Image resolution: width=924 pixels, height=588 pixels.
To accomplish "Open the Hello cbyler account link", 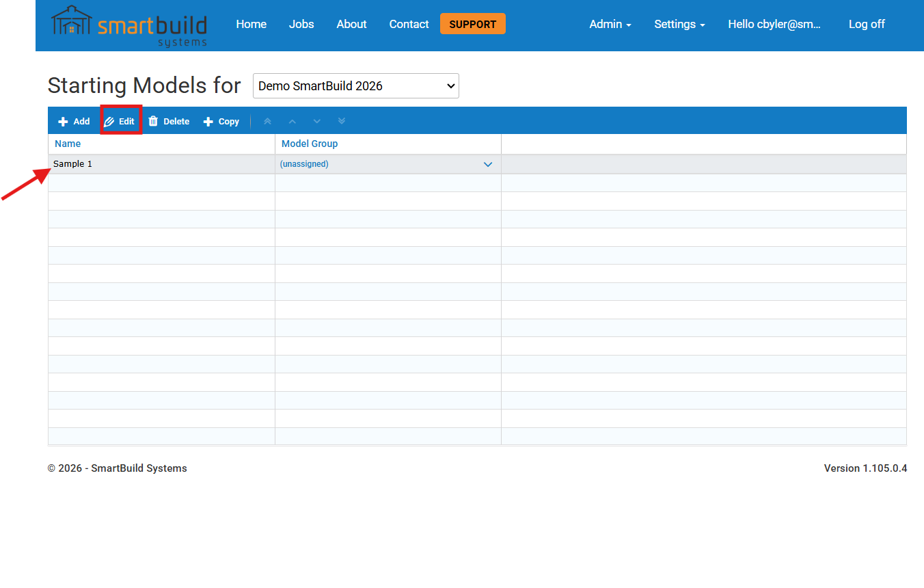I will click(774, 24).
